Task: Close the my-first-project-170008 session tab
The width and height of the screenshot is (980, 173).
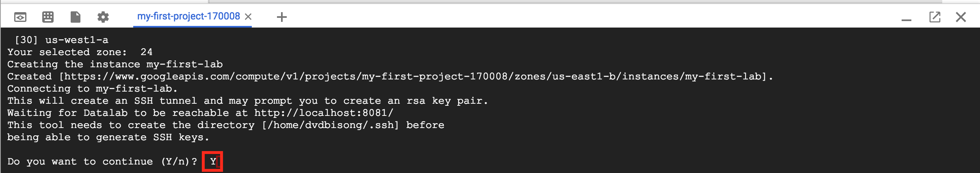Action: tap(248, 17)
